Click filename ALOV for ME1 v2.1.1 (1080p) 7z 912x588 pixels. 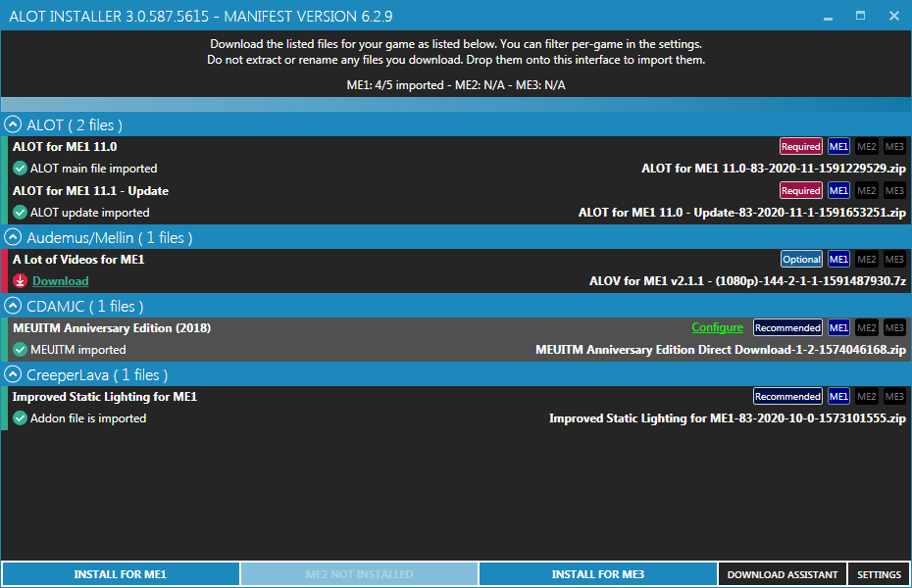[x=747, y=281]
